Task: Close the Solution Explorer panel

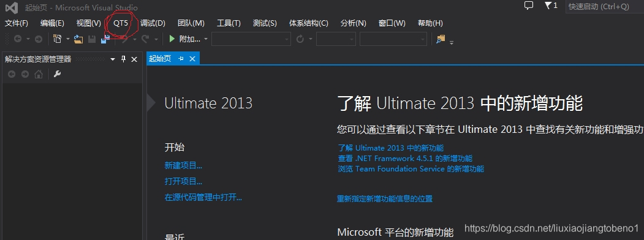Action: tap(134, 59)
